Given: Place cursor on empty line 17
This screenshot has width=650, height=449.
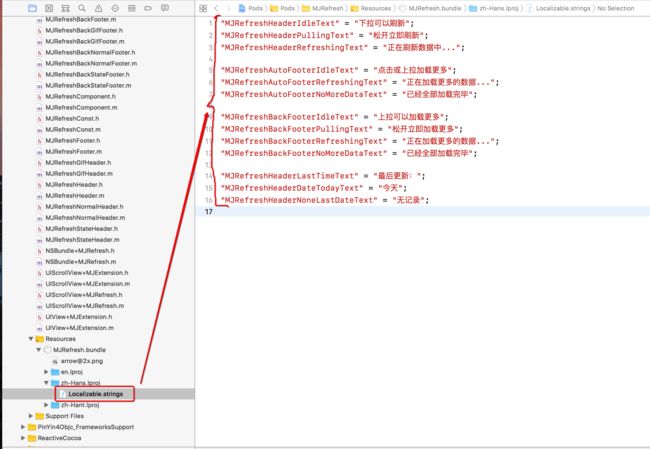Looking at the screenshot, I should [x=422, y=211].
